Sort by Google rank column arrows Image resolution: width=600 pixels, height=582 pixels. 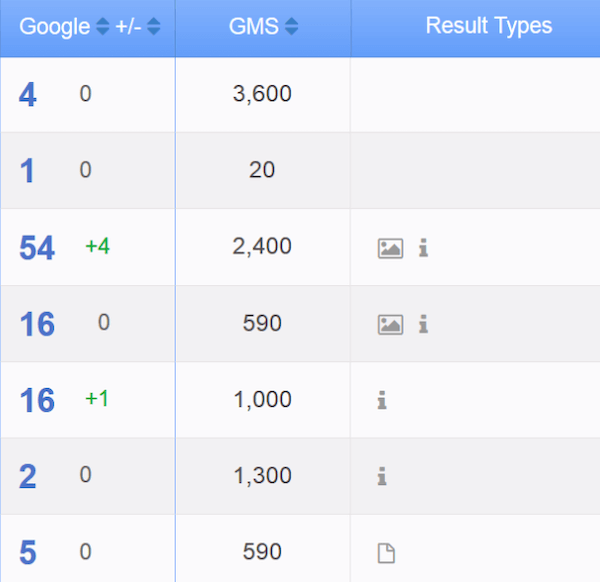[x=102, y=28]
